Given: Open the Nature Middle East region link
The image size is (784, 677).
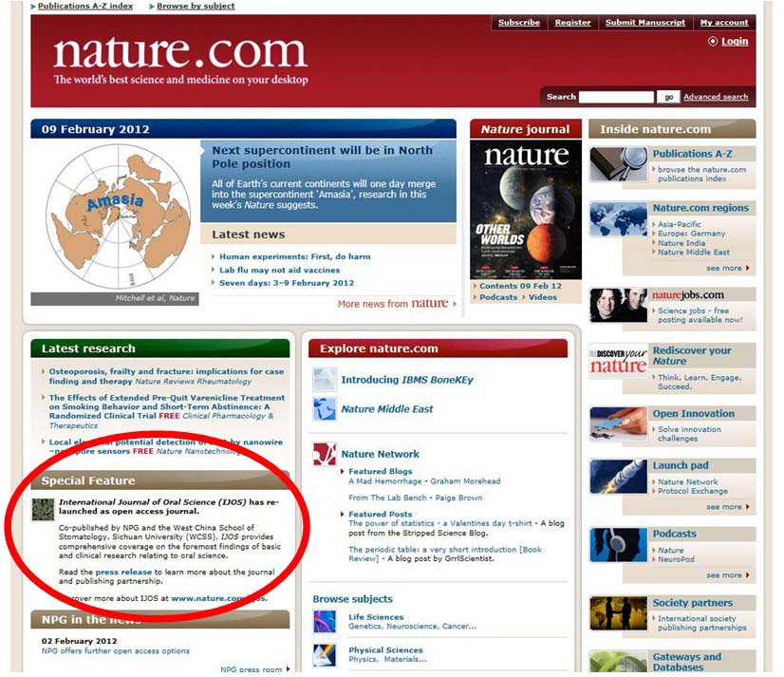Looking at the screenshot, I should tap(694, 253).
